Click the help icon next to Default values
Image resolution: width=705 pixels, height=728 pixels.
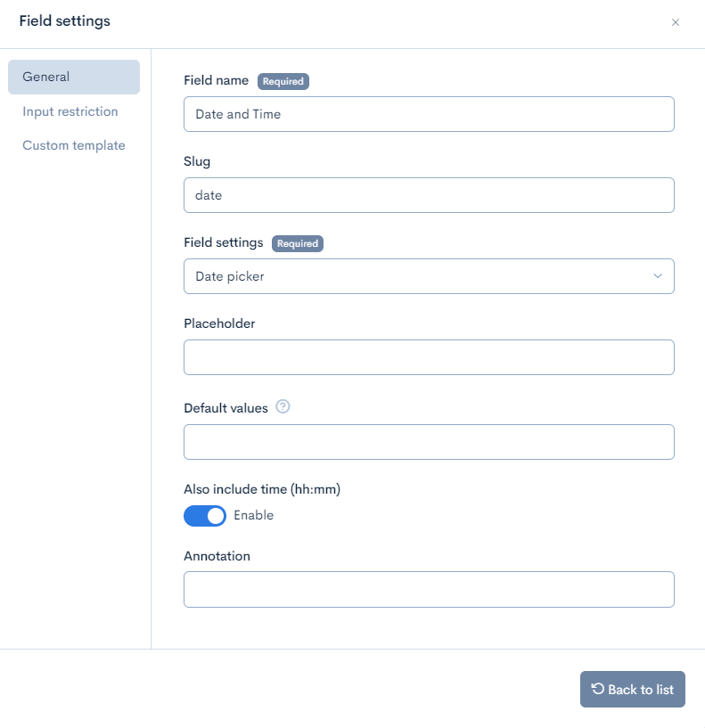click(x=283, y=406)
